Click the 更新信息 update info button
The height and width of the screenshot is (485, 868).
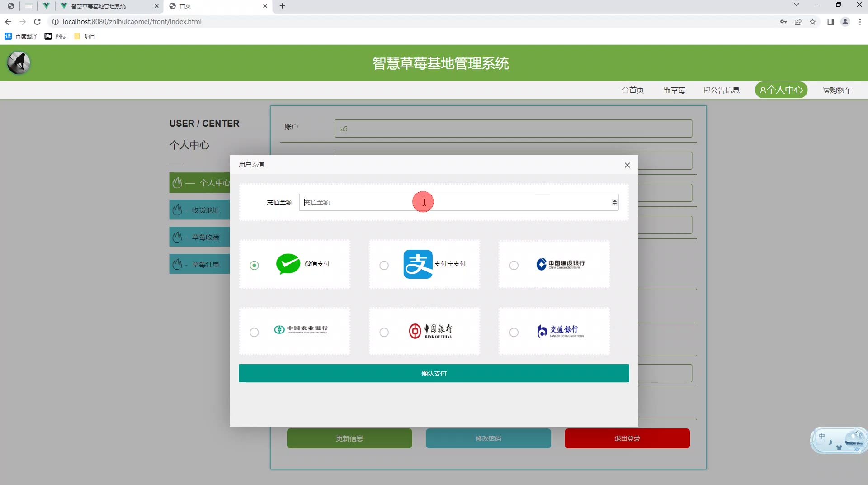(x=349, y=438)
